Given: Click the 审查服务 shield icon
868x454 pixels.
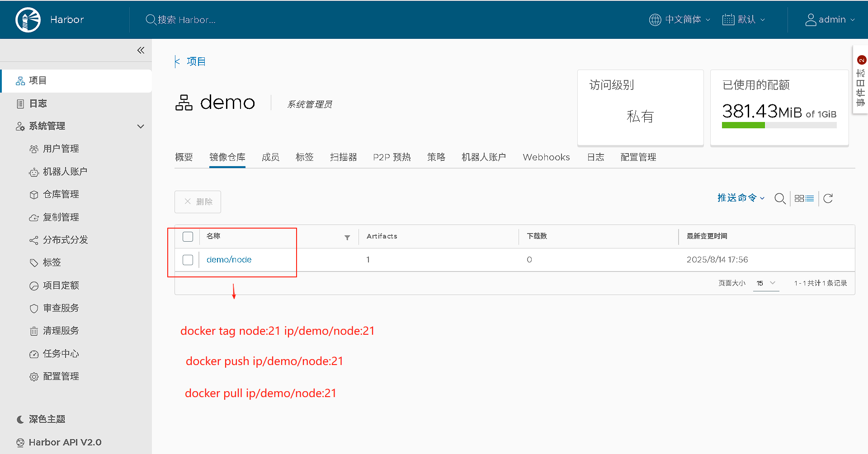Looking at the screenshot, I should point(34,309).
